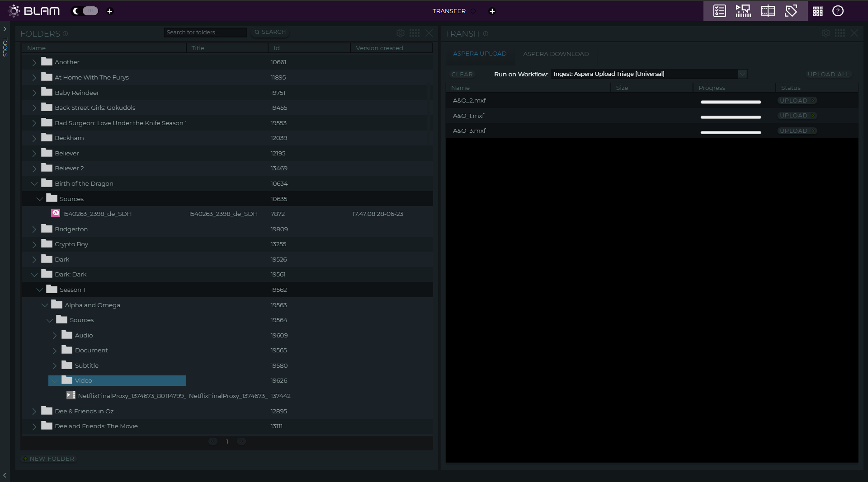Expand the TOOLS sidebar arrow
The width and height of the screenshot is (868, 482).
tap(5, 29)
